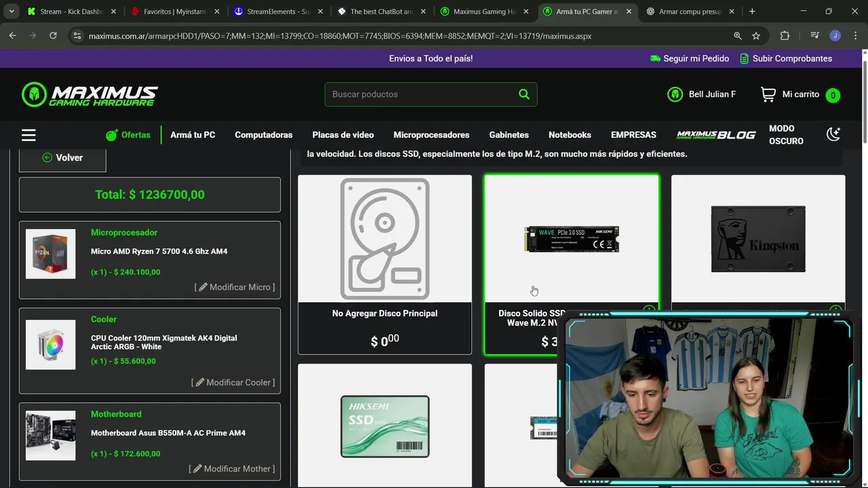Image resolution: width=868 pixels, height=488 pixels.
Task: Open a new browser tab
Action: coord(752,12)
